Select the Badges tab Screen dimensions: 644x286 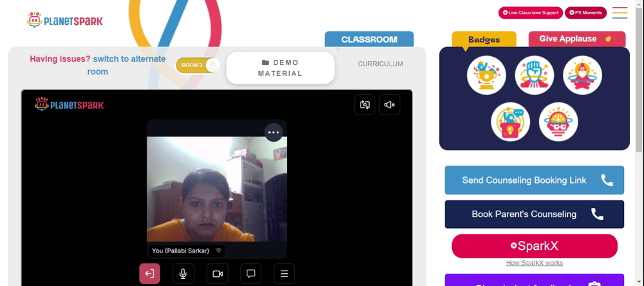point(484,39)
